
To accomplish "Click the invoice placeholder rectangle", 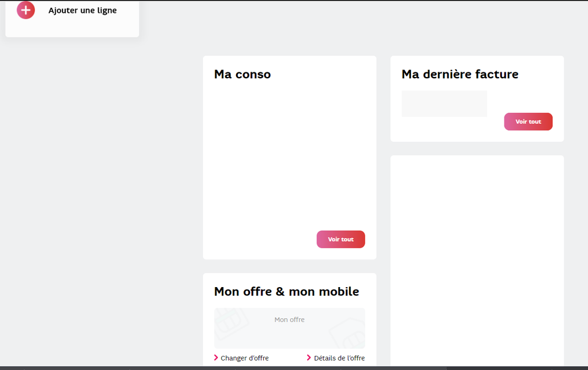I will pos(444,103).
